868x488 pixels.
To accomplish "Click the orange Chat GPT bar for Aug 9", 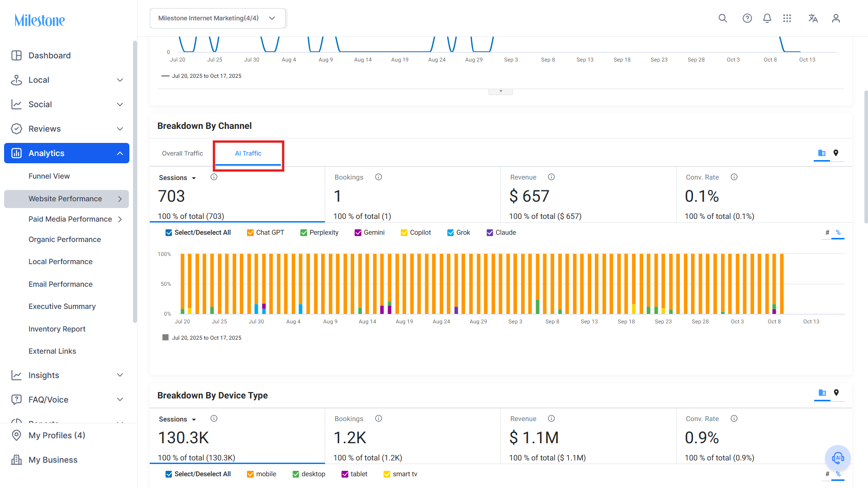I will click(330, 284).
